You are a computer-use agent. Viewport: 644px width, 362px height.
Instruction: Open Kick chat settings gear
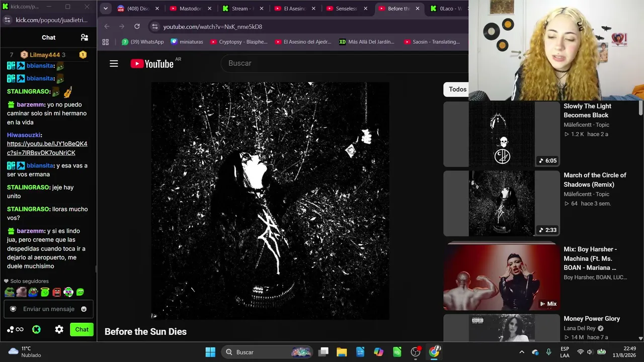pyautogui.click(x=59, y=329)
